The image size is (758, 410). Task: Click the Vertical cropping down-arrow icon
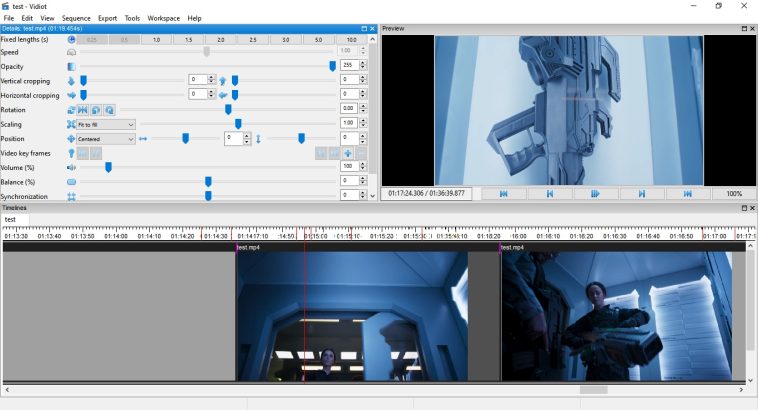tap(72, 81)
